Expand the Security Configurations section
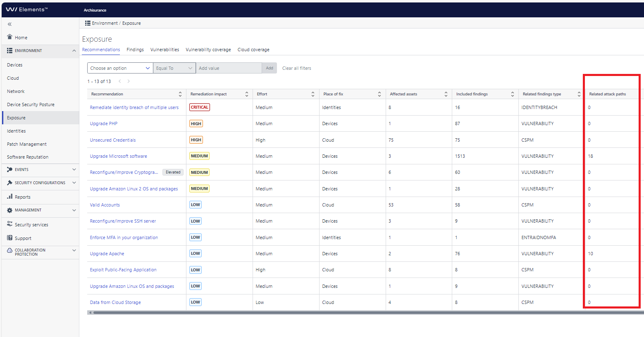The image size is (644, 337). click(x=74, y=183)
